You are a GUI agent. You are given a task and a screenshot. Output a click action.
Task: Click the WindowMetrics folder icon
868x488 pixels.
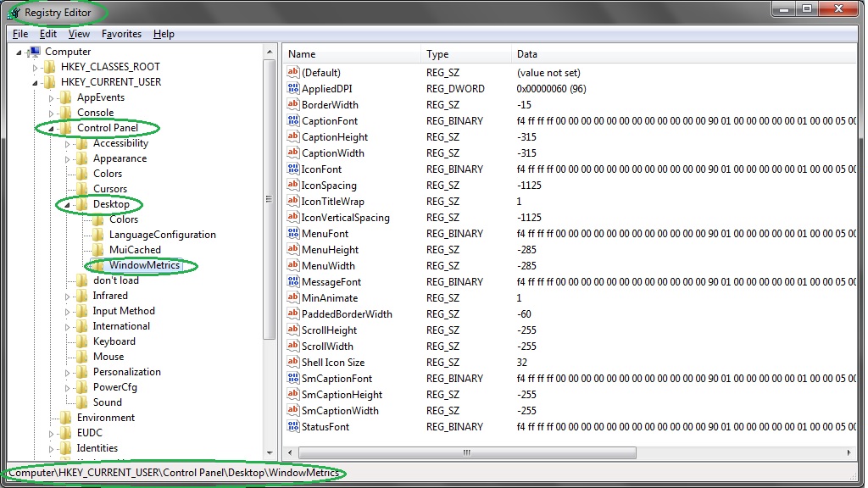point(98,265)
